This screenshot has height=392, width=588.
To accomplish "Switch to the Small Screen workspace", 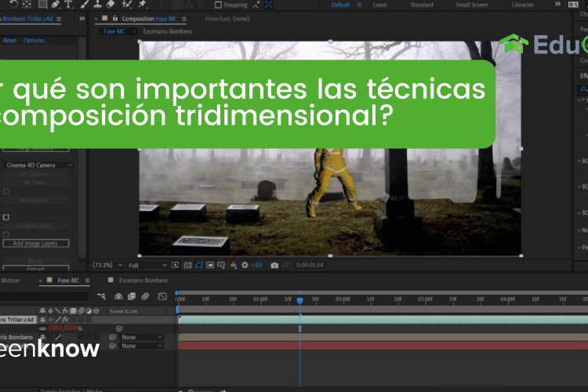I will 472,5.
